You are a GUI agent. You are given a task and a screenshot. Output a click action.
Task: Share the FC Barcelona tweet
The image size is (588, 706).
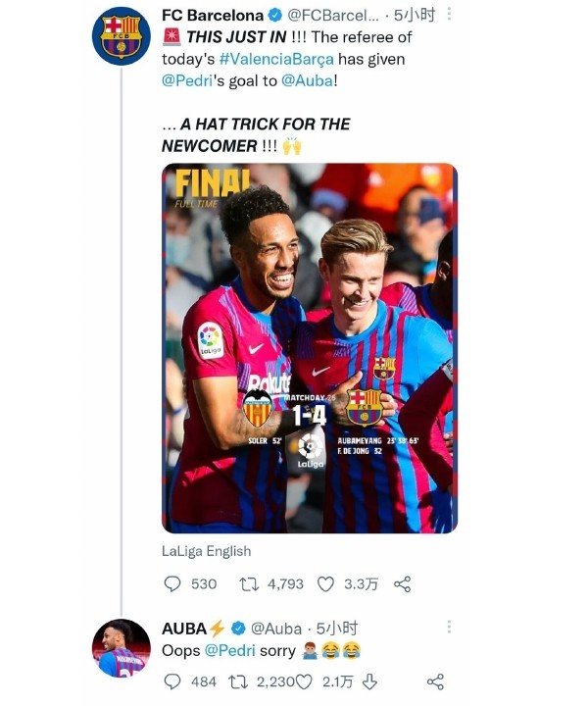[402, 583]
